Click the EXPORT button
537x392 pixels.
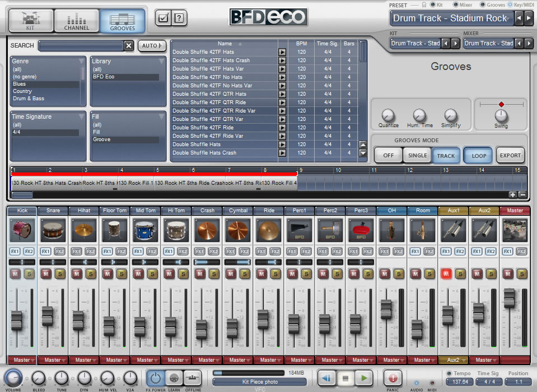[510, 156]
